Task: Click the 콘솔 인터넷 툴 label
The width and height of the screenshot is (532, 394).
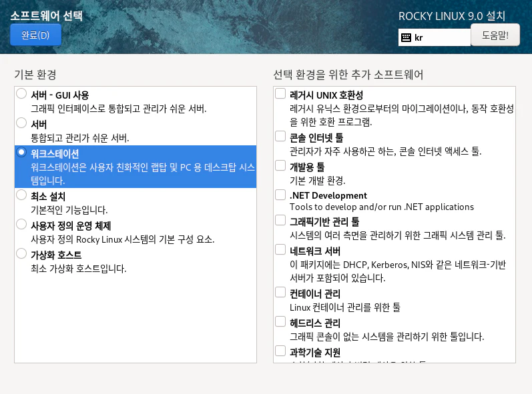Action: pos(316,138)
